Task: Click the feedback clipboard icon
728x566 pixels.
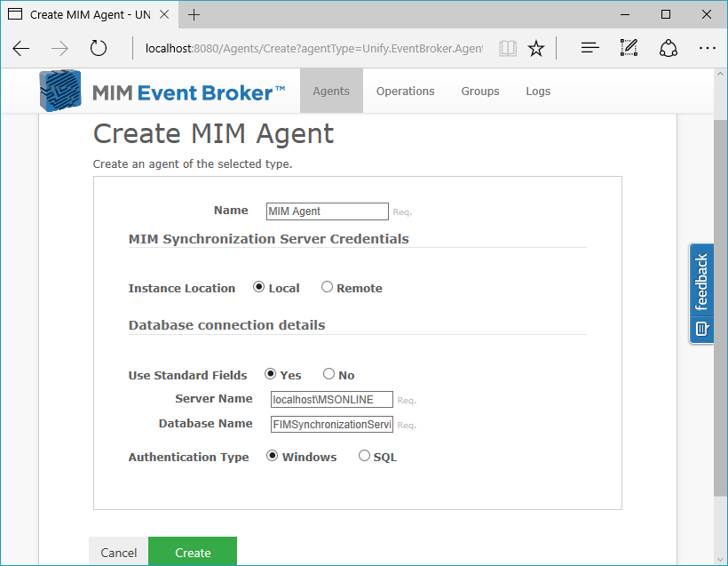Action: pos(701,329)
